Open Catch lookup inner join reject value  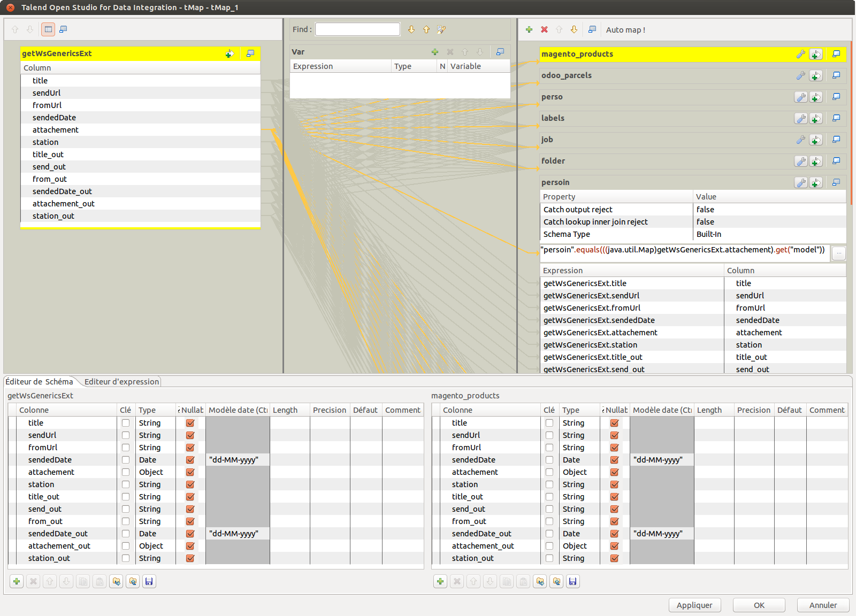pyautogui.click(x=770, y=222)
